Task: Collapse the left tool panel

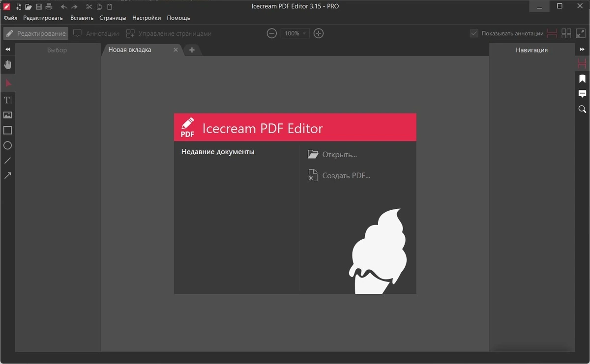Action: (7, 50)
